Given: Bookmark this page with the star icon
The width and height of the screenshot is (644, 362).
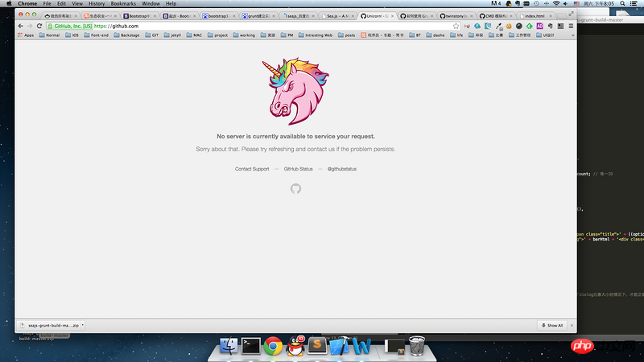Looking at the screenshot, I should 456,26.
